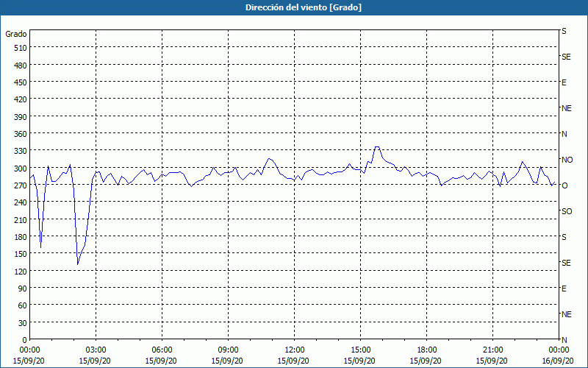Click the '00:00 16/09/20' end time label

click(x=559, y=355)
